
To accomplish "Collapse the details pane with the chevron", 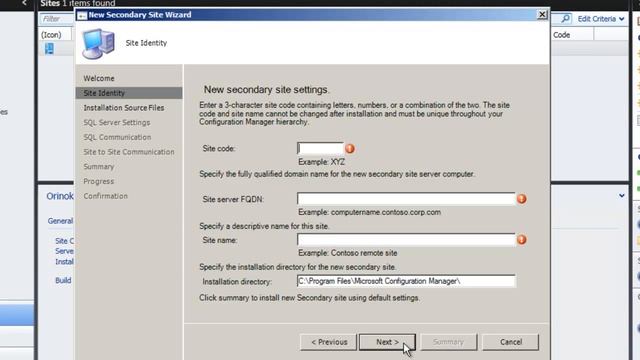I will pyautogui.click(x=621, y=196).
